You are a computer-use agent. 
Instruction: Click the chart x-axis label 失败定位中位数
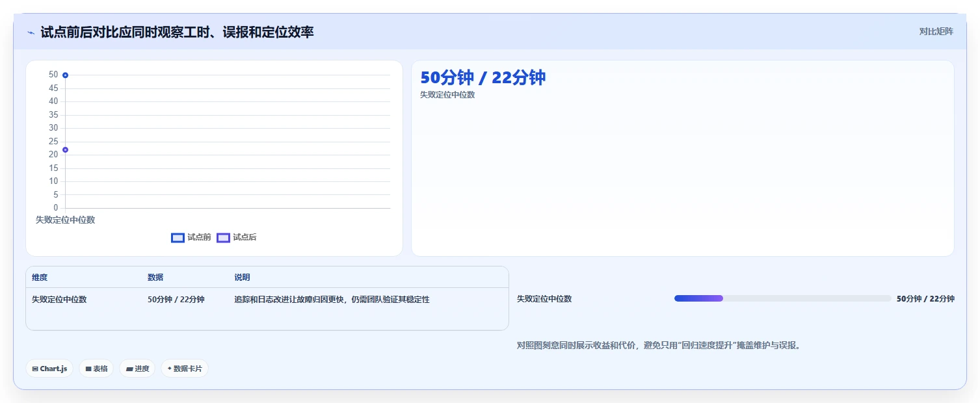pyautogui.click(x=65, y=220)
